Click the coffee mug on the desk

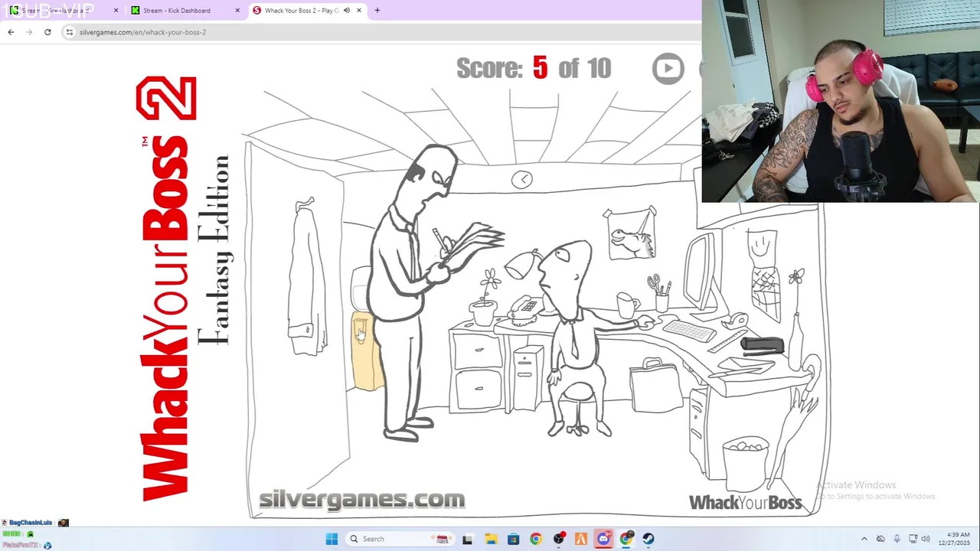pos(627,305)
